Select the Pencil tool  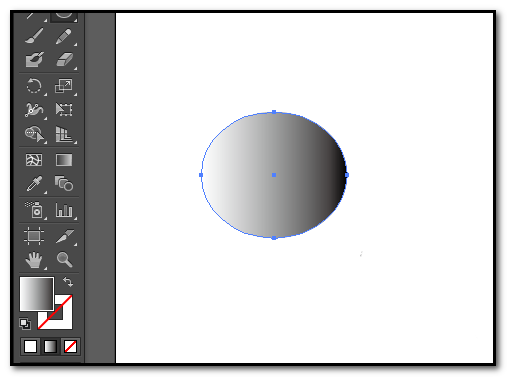point(64,36)
